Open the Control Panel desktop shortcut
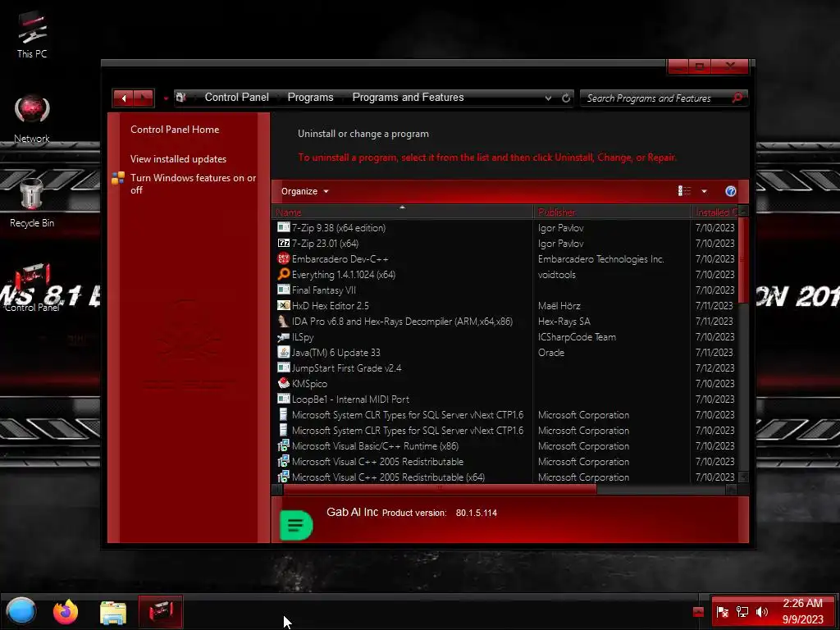840x630 pixels. 32,286
